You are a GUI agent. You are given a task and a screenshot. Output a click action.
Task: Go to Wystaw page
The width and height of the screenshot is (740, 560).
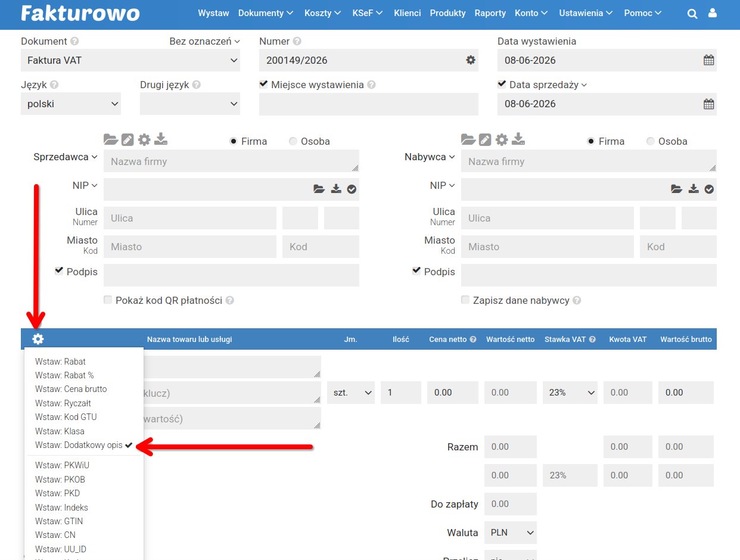(213, 13)
